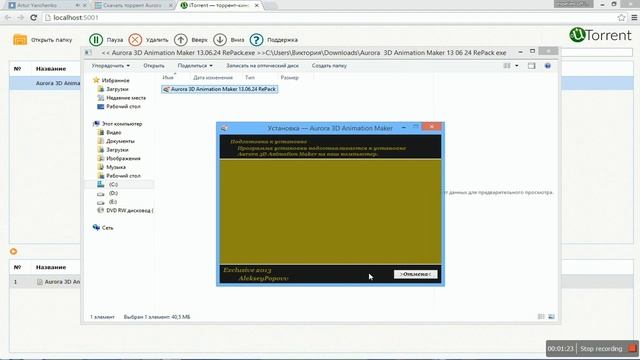Viewport: 640px width, 360px height.
Task: Move torrent down with arrow icon
Action: click(x=220, y=40)
